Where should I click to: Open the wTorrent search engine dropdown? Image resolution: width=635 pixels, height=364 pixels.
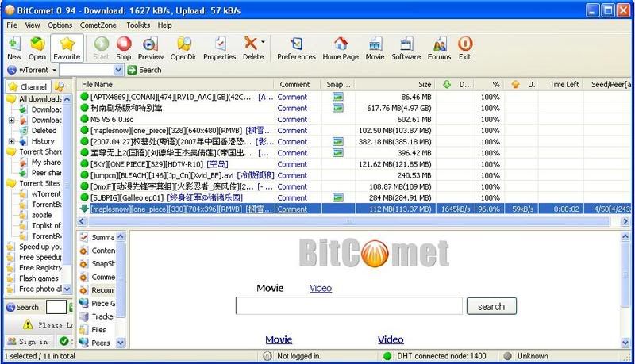tap(54, 70)
